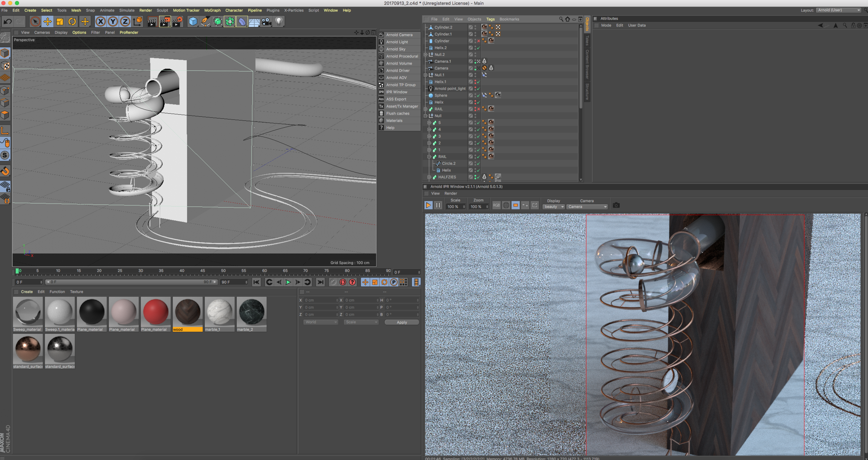Click the Undo arrow icon
The image size is (868, 460).
7,22
